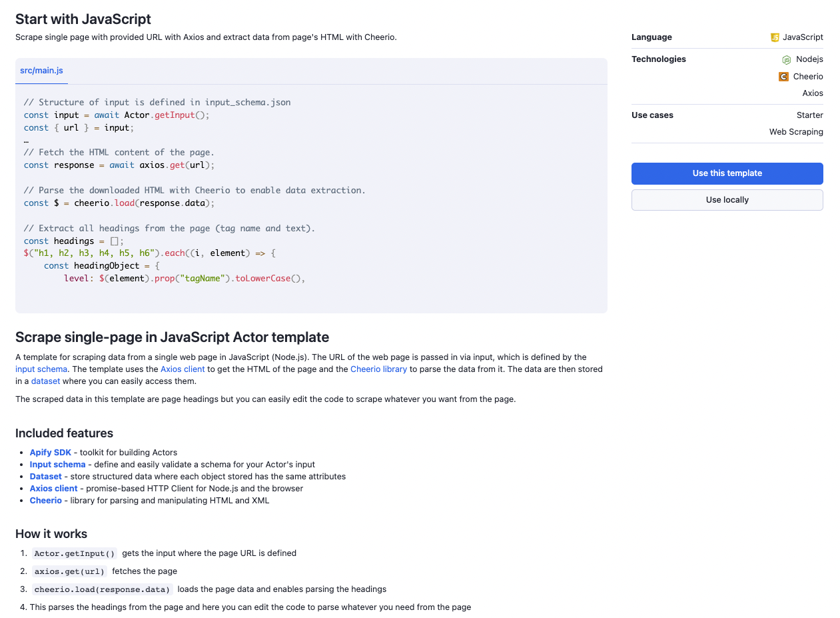Open the Cheerio library link
The width and height of the screenshot is (840, 618).
(378, 369)
